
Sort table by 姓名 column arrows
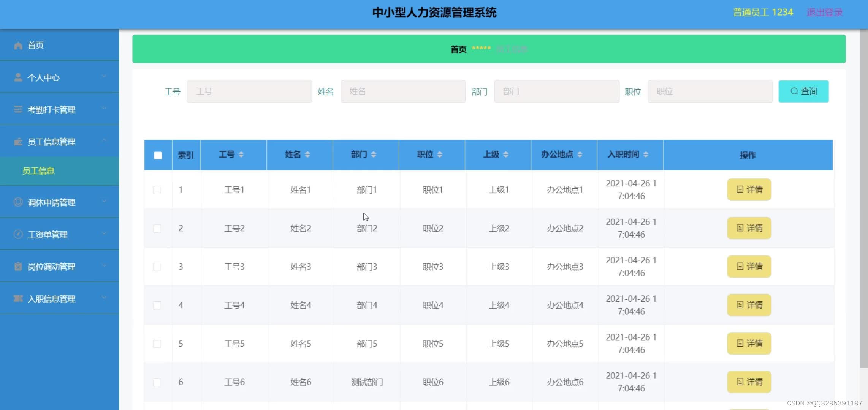tap(307, 155)
